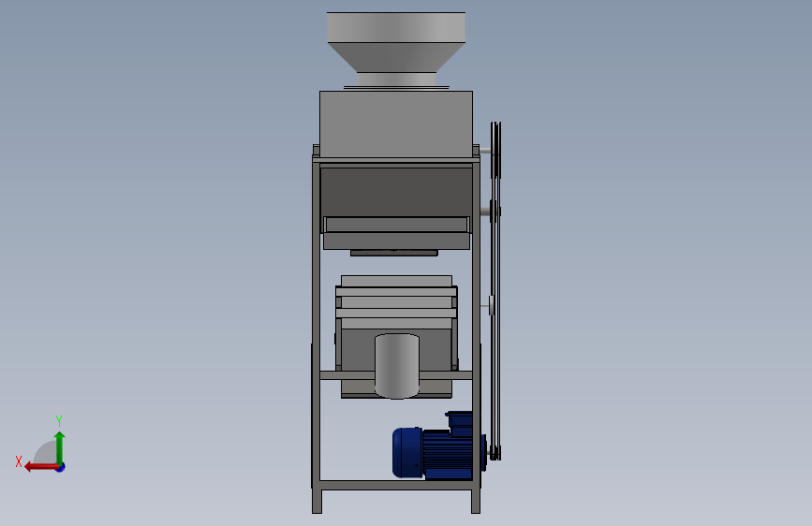Select the cylindrical outlet pipe
The height and width of the screenshot is (526, 812).
click(397, 366)
